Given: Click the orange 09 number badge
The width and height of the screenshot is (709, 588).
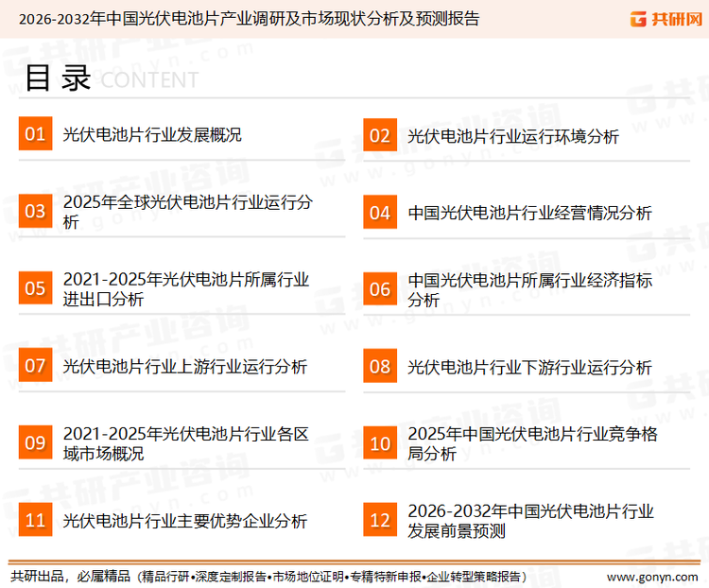Looking at the screenshot, I should point(35,442).
